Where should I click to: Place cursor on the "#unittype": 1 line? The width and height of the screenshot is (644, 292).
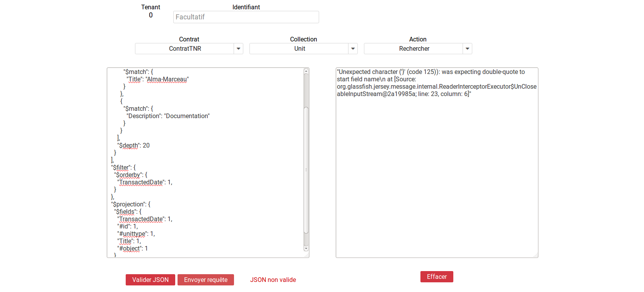pos(136,234)
